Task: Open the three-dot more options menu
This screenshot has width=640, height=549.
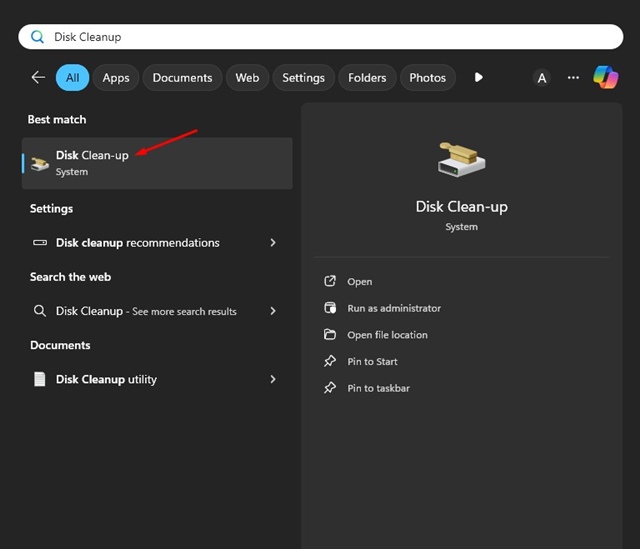Action: pos(573,78)
